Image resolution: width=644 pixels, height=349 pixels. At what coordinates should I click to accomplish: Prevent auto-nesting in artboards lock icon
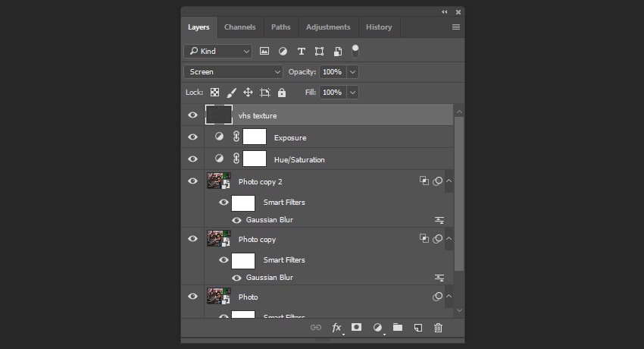tap(265, 93)
